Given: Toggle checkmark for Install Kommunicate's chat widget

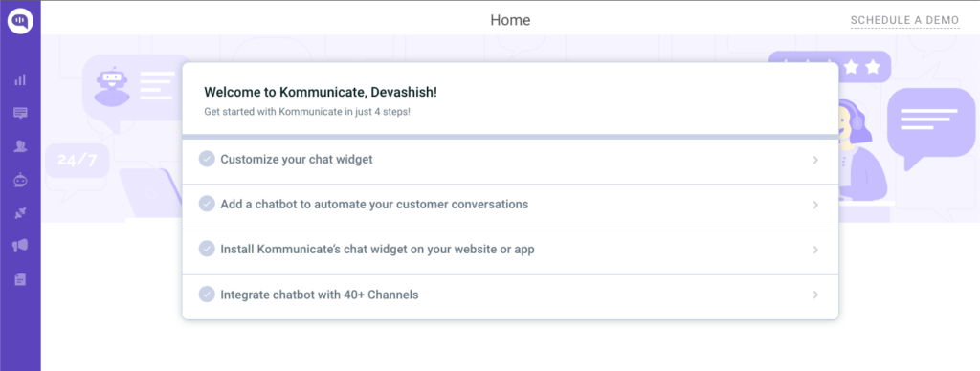Looking at the screenshot, I should click(207, 250).
